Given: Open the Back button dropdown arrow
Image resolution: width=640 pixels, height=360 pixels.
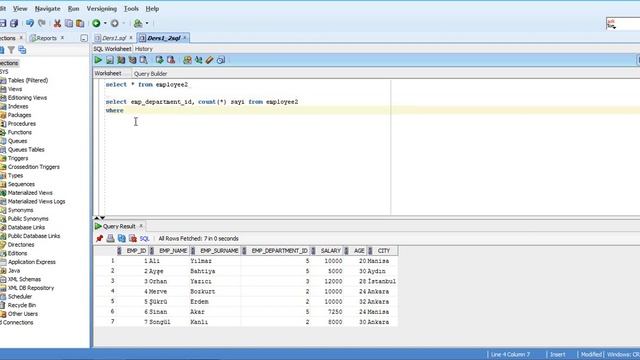Looking at the screenshot, I should click(105, 23).
